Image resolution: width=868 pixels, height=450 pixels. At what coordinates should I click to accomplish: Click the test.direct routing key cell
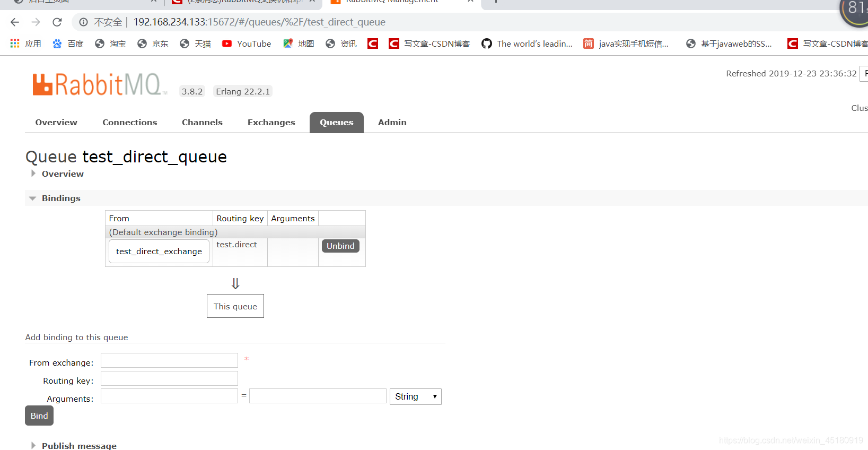click(240, 252)
